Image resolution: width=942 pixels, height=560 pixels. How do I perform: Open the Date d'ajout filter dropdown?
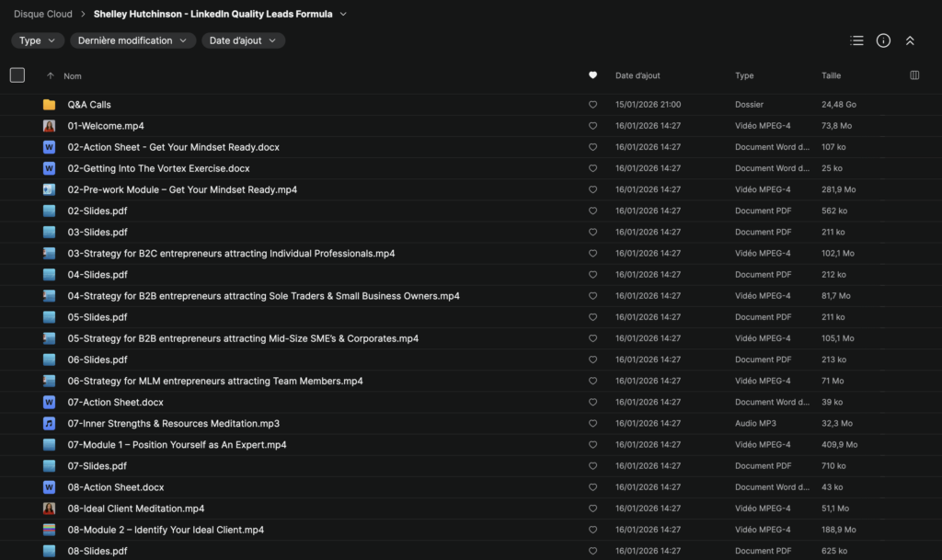pos(243,40)
